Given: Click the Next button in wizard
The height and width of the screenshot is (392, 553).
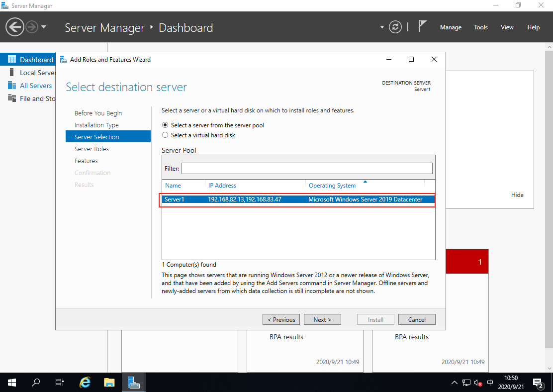Looking at the screenshot, I should [x=322, y=319].
